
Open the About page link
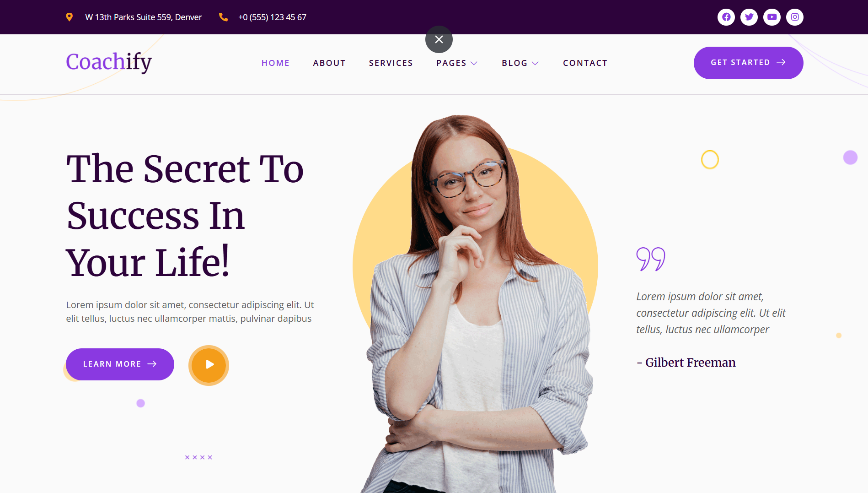(x=329, y=63)
